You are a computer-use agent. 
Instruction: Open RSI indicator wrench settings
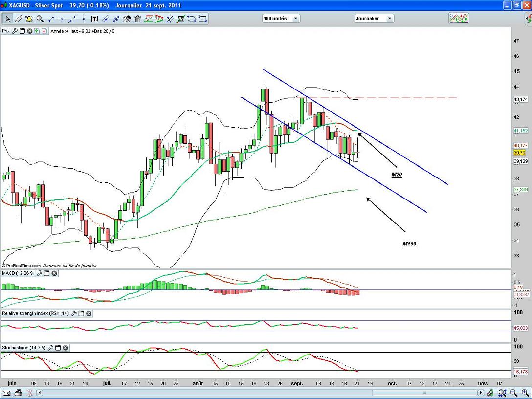[x=74, y=313]
